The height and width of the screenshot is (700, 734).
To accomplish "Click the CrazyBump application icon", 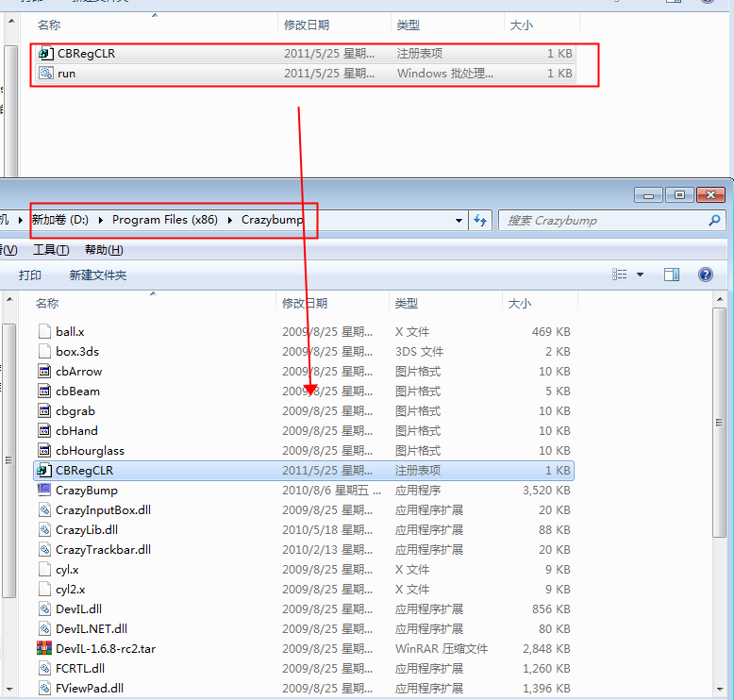I will click(44, 490).
